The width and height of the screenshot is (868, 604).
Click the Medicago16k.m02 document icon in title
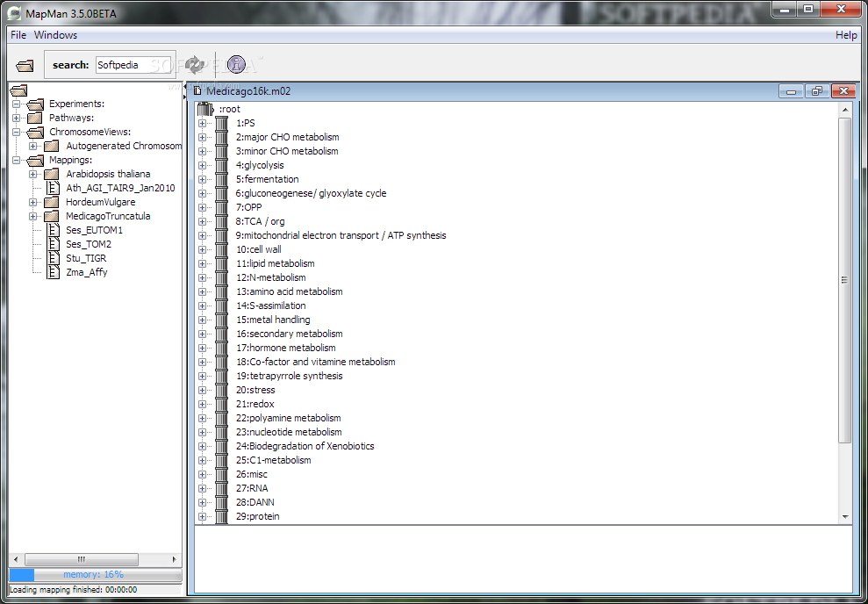point(197,90)
